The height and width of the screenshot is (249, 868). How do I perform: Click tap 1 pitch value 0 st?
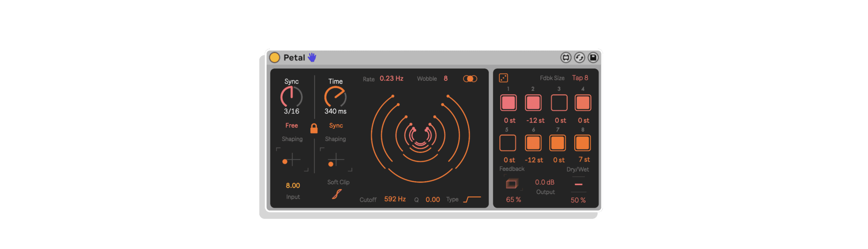tap(509, 120)
